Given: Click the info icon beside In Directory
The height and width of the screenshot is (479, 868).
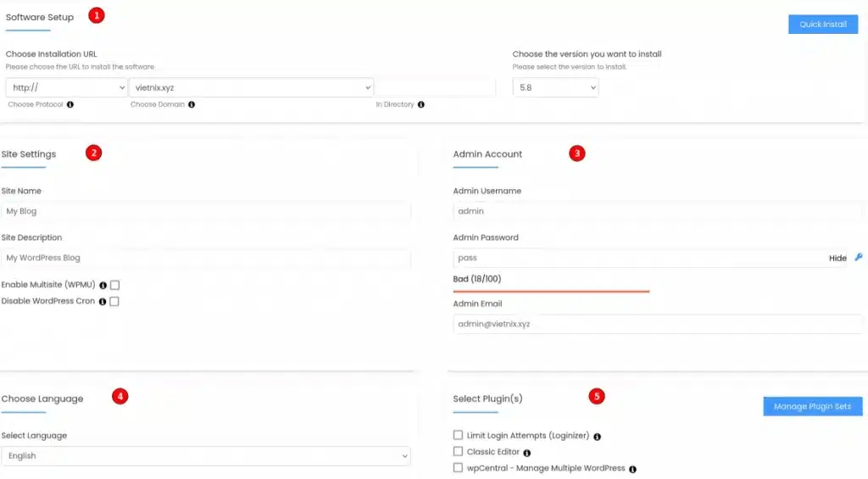Looking at the screenshot, I should 421,105.
